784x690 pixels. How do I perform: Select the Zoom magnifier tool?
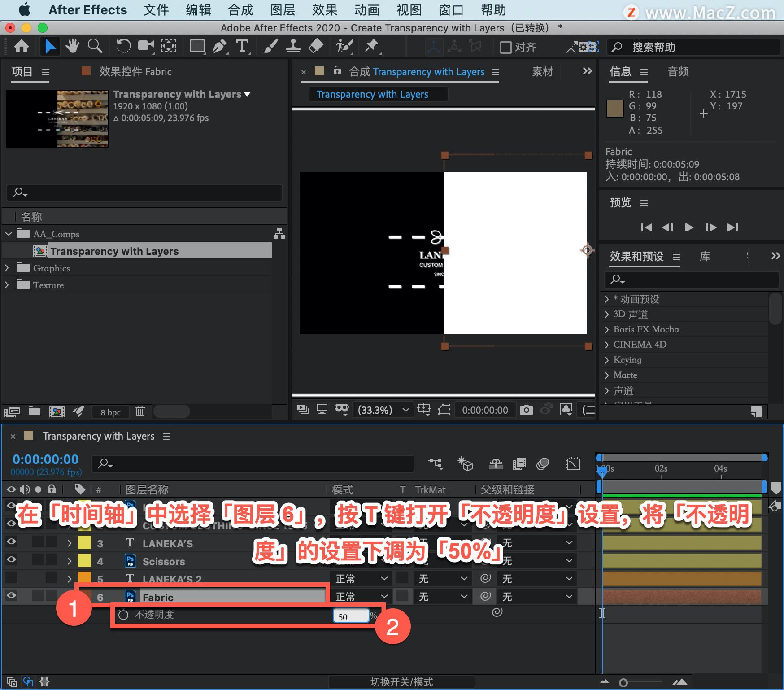[95, 46]
